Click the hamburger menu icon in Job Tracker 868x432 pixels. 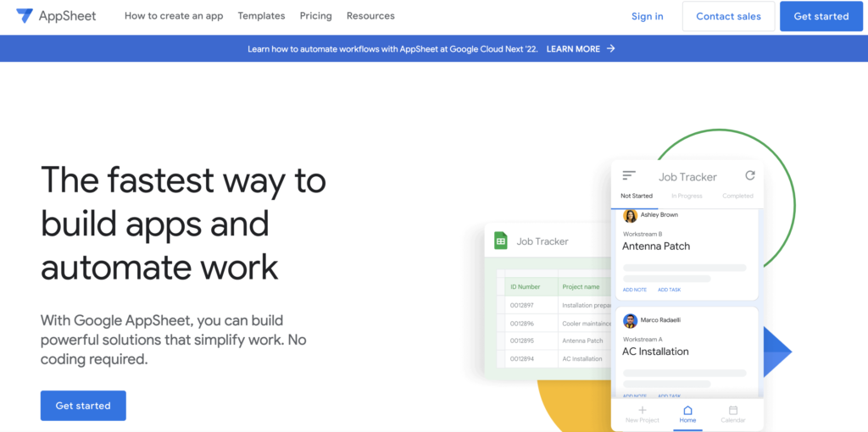coord(629,176)
